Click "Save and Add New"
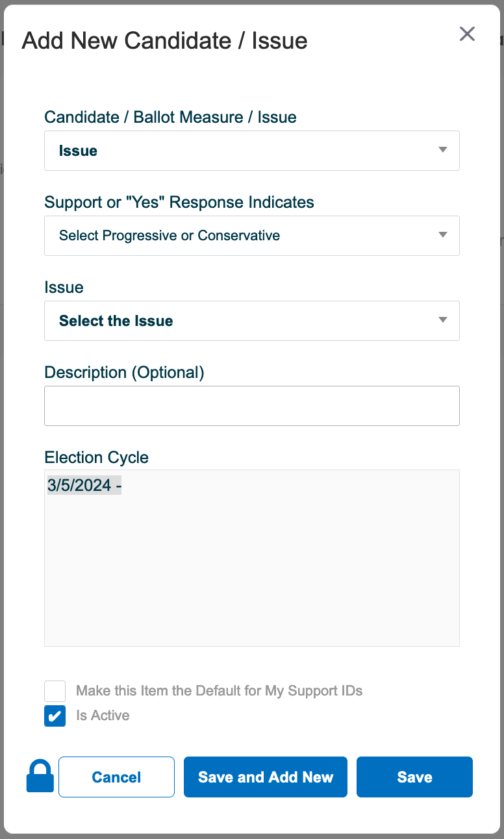 coord(265,777)
